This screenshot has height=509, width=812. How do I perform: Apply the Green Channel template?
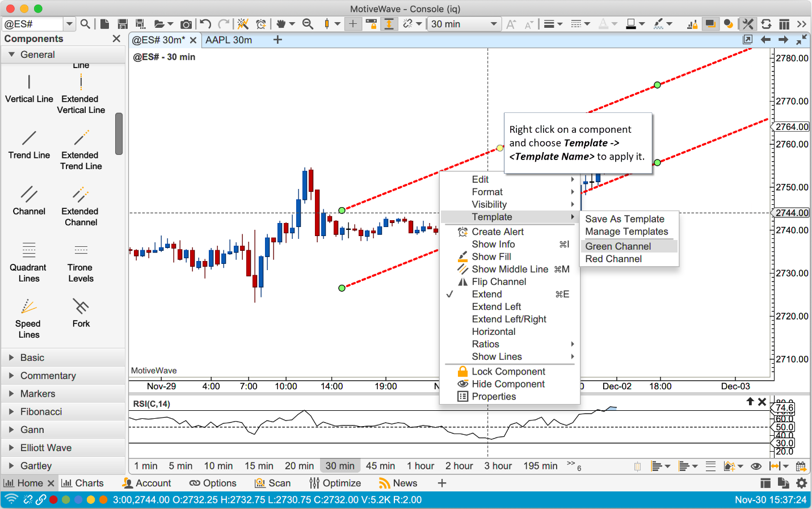pos(618,246)
